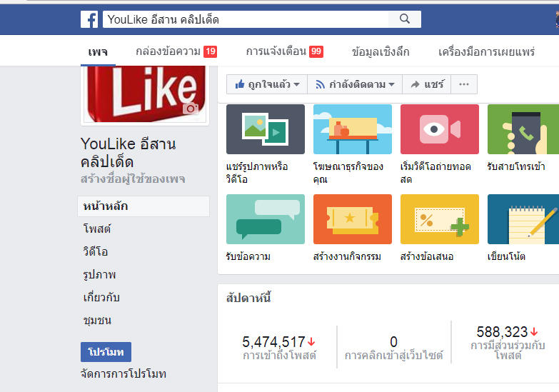The width and height of the screenshot is (559, 392).
Task: Click จัดการการโปรโมท link
Action: 124,374
